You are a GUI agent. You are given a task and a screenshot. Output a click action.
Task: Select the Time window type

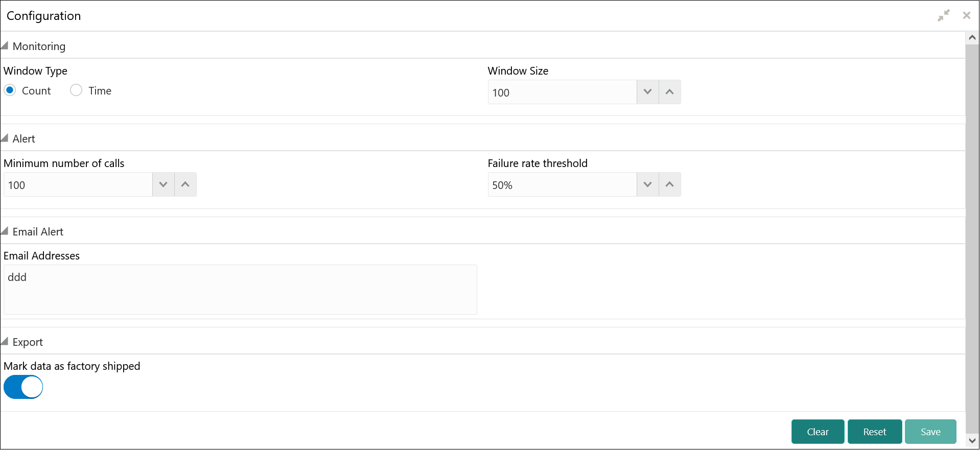point(76,90)
